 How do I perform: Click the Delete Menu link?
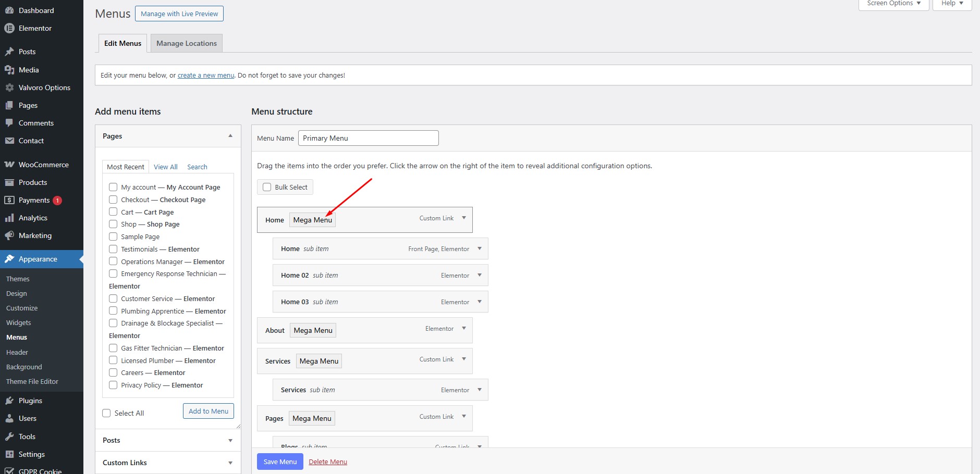[x=328, y=461]
